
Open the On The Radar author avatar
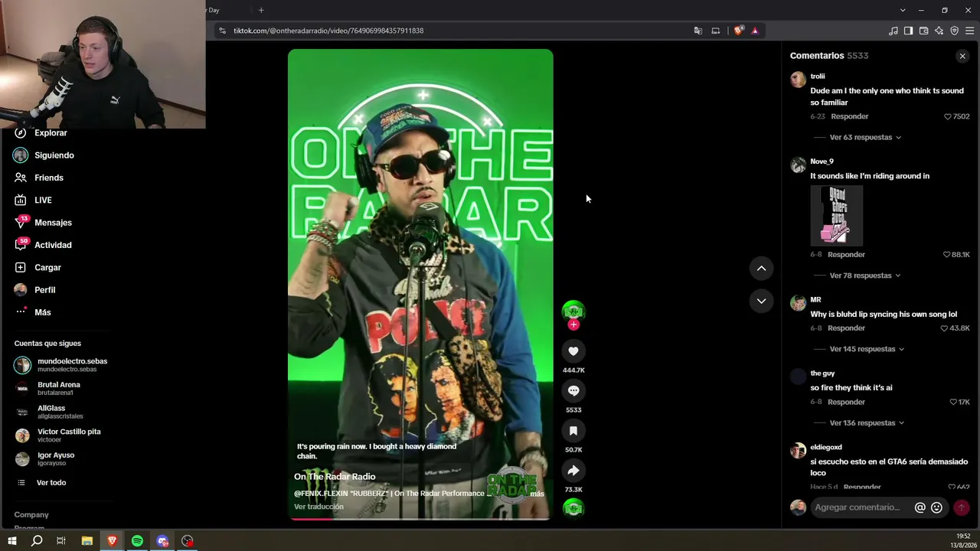(573, 311)
